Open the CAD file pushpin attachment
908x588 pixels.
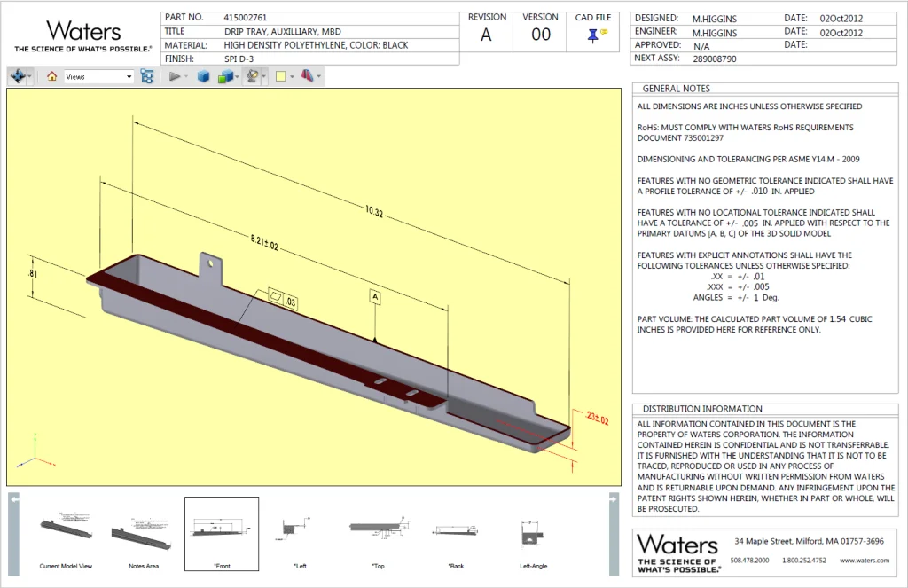click(x=592, y=35)
